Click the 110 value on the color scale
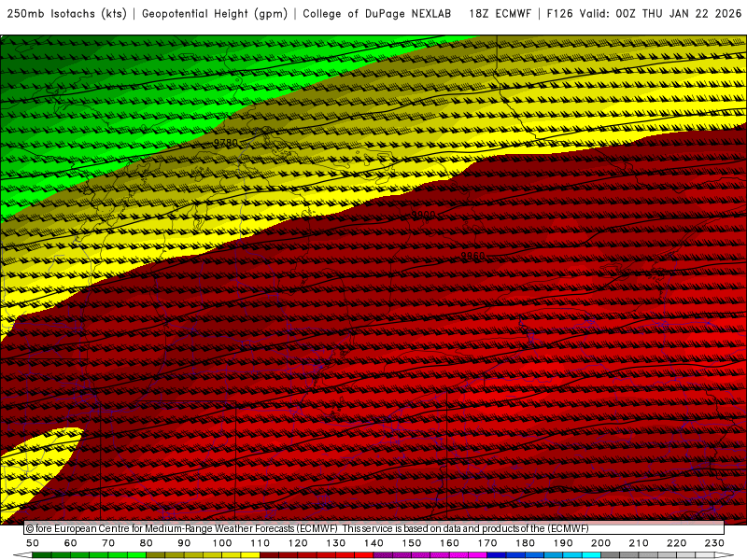Screen dimensions: 747x560 pyautogui.click(x=261, y=543)
